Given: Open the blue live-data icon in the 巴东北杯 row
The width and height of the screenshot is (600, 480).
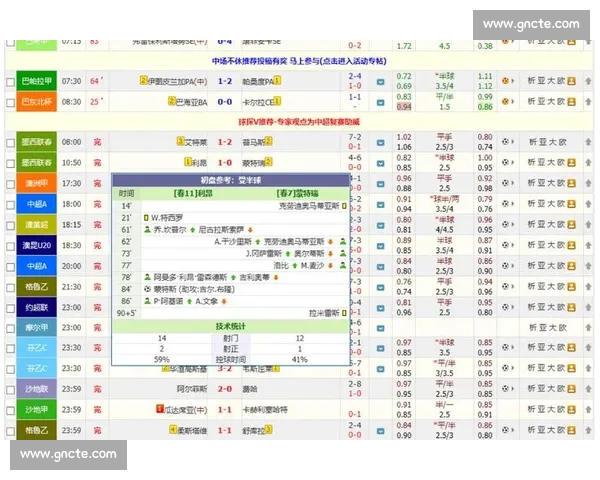Looking at the screenshot, I should point(380,102).
